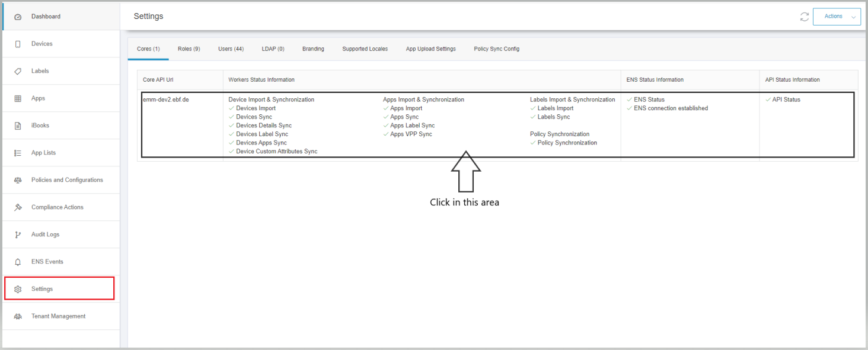868x350 pixels.
Task: Click the iBooks document icon
Action: [x=18, y=126]
